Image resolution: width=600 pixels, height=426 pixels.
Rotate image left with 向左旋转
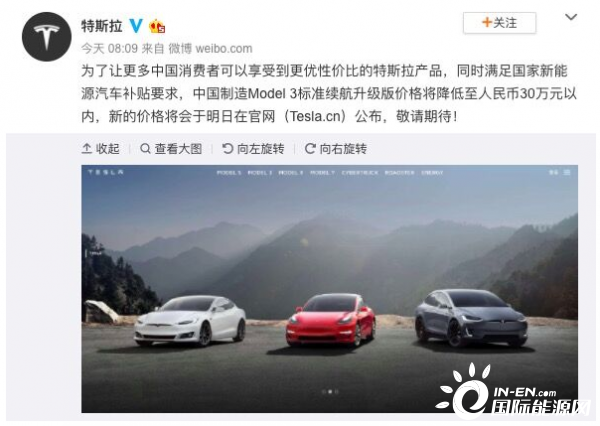point(253,149)
